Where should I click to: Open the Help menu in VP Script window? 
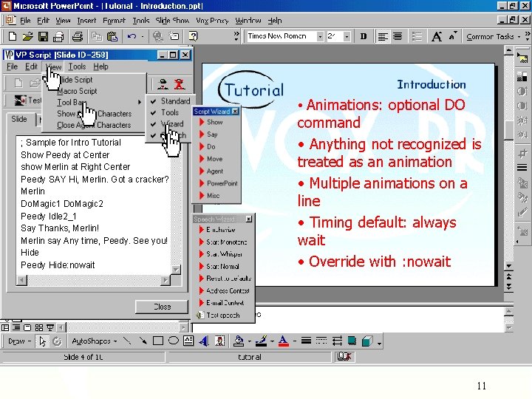[100, 66]
